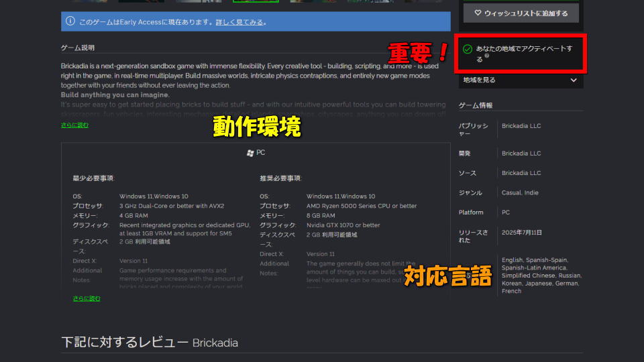Click the 最少必要事項 heading
Screen dimensions: 644x362
[x=93, y=178]
